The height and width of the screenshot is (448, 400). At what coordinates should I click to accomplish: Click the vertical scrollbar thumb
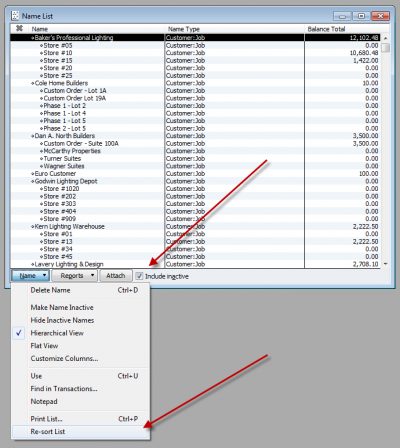click(385, 47)
